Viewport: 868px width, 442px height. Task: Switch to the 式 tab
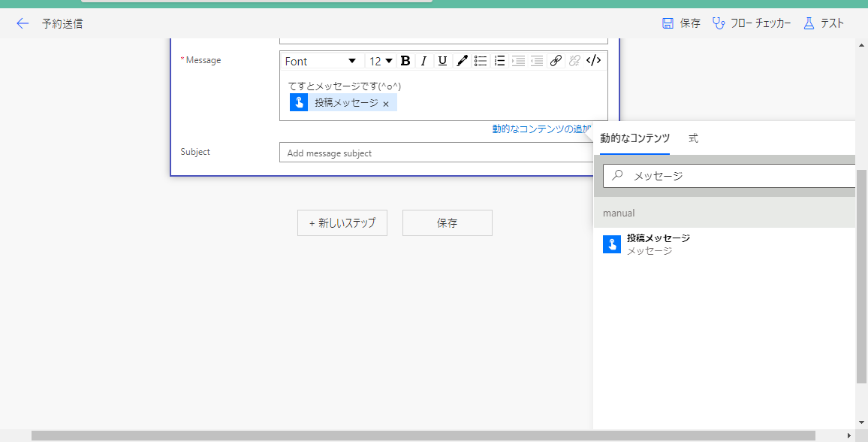click(692, 138)
